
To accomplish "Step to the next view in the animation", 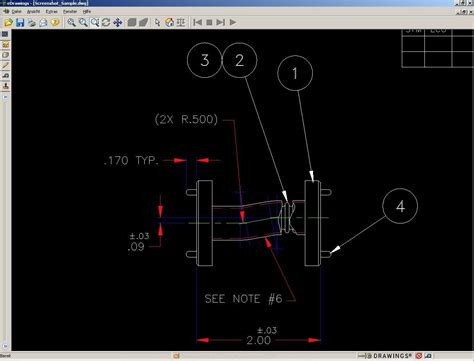I will [221, 22].
